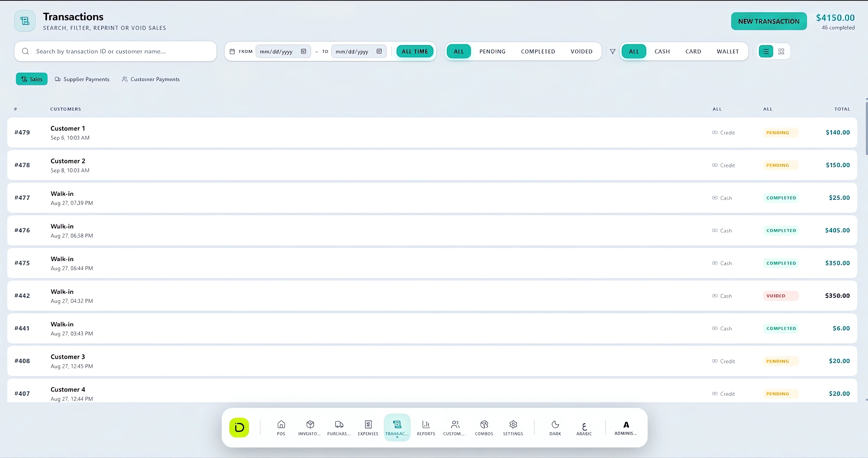The height and width of the screenshot is (458, 868).
Task: Open transaction #478 for Customer 2
Action: click(x=432, y=165)
